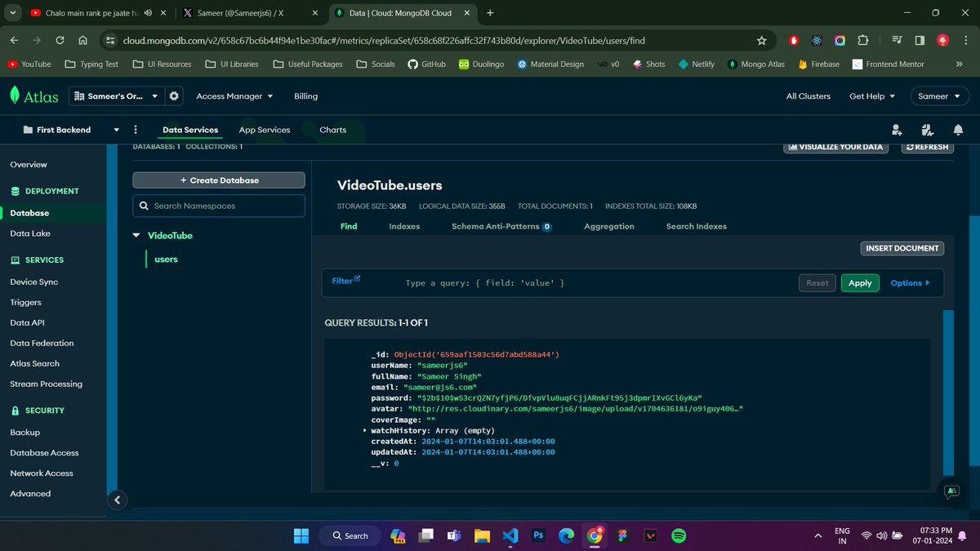Navigate back with the browser back arrow
980x551 pixels.
coord(15,41)
